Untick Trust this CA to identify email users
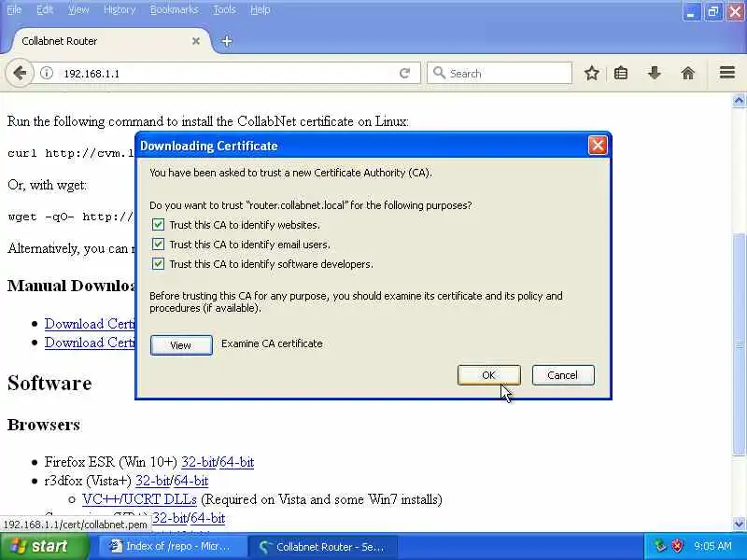 [x=158, y=245]
